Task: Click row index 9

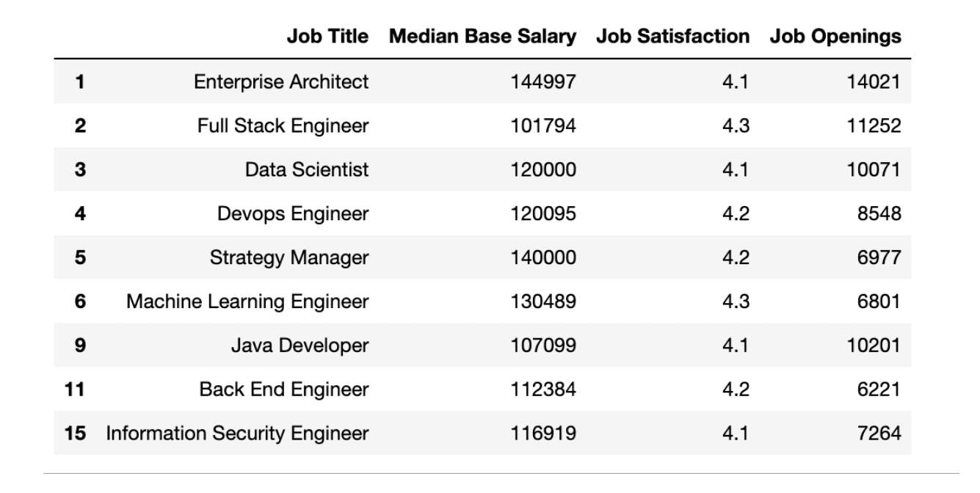Action: point(79,346)
